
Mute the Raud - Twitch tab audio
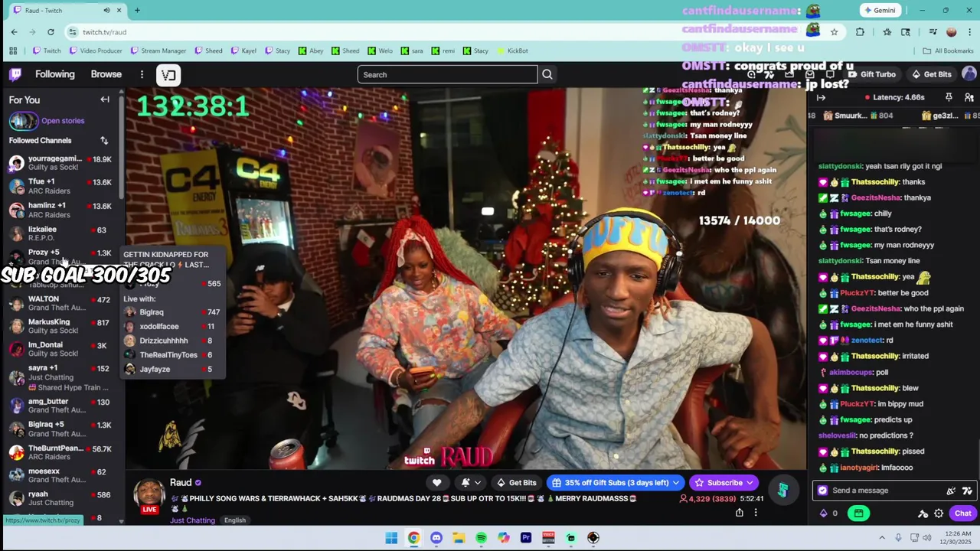pyautogui.click(x=106, y=10)
